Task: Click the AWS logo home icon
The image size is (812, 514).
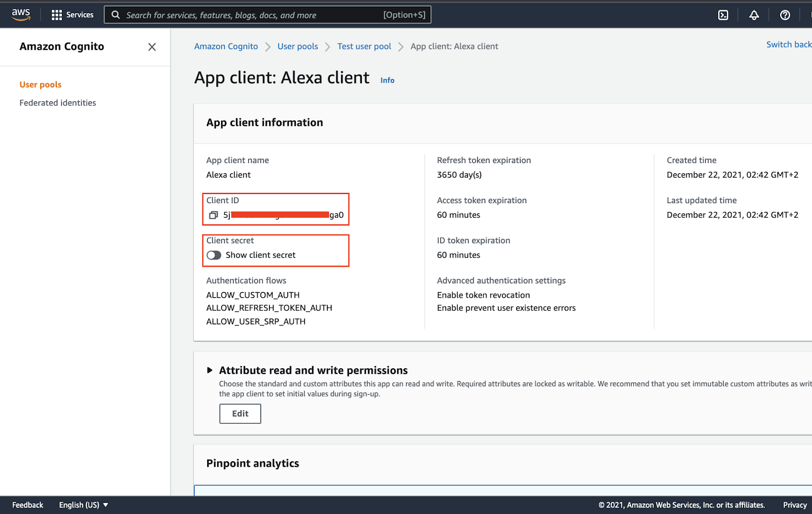Action: coord(21,15)
